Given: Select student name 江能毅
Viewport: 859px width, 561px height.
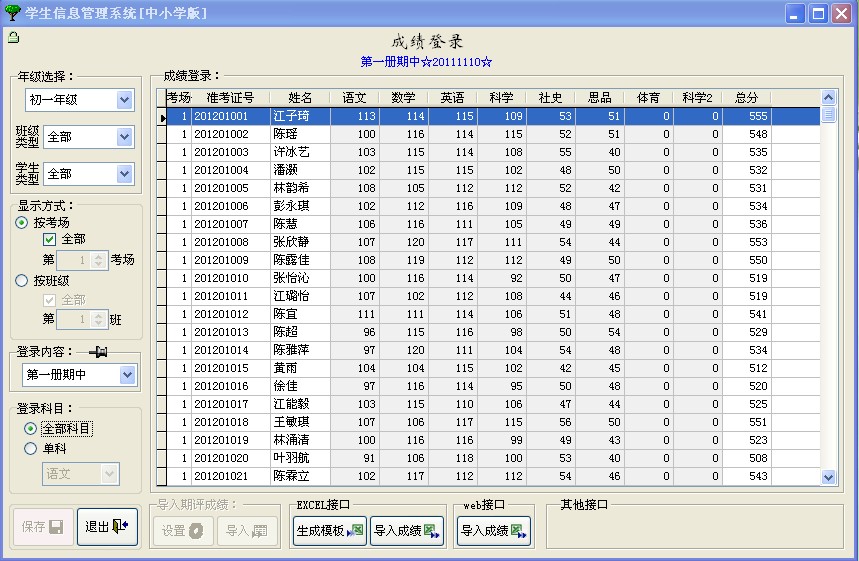Looking at the screenshot, I should click(291, 404).
